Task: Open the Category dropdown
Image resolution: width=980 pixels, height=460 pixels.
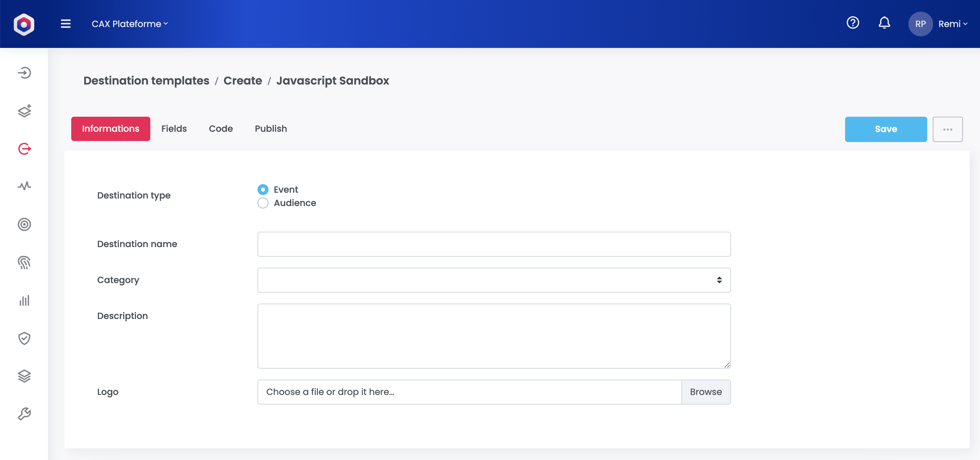Action: click(x=494, y=280)
